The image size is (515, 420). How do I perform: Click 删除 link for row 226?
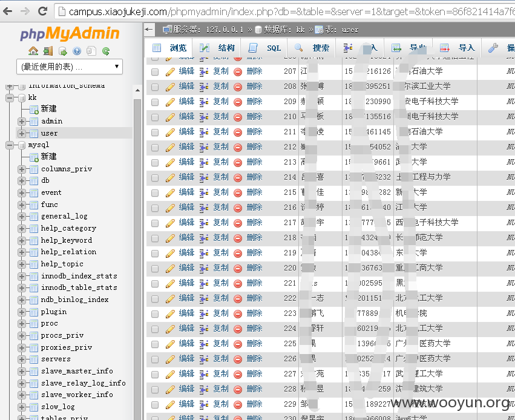255,359
